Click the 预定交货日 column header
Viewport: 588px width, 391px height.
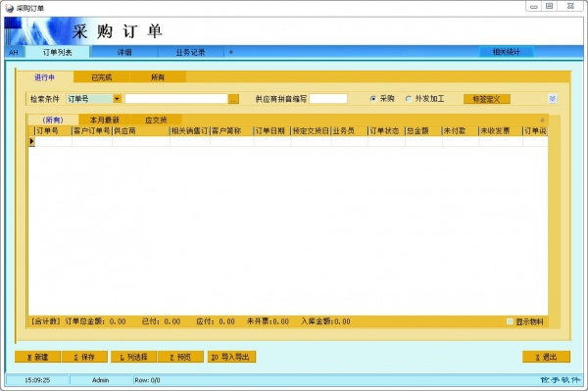pos(311,131)
